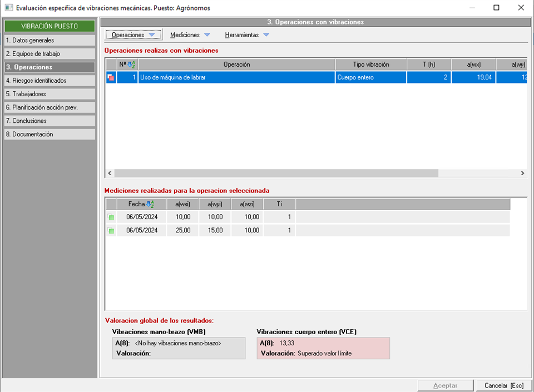534x392 pixels.
Task: Click the VIBRACIÓN PUESTO green header button
Action: 50,26
